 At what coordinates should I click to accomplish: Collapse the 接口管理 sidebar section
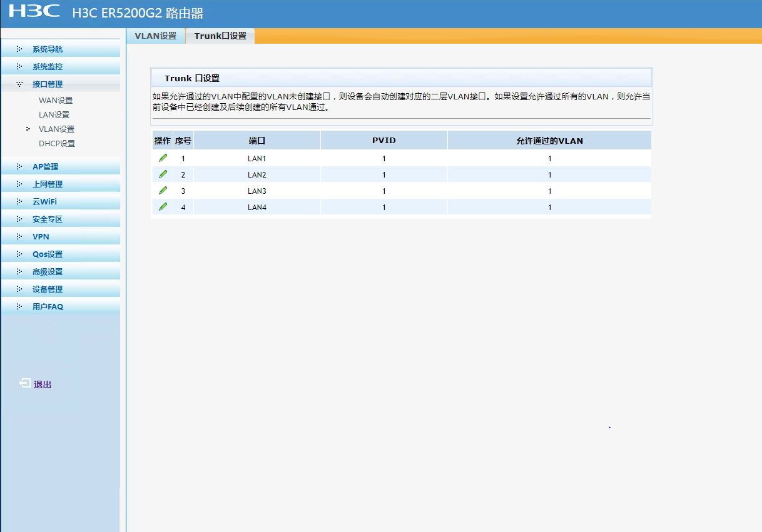48,84
